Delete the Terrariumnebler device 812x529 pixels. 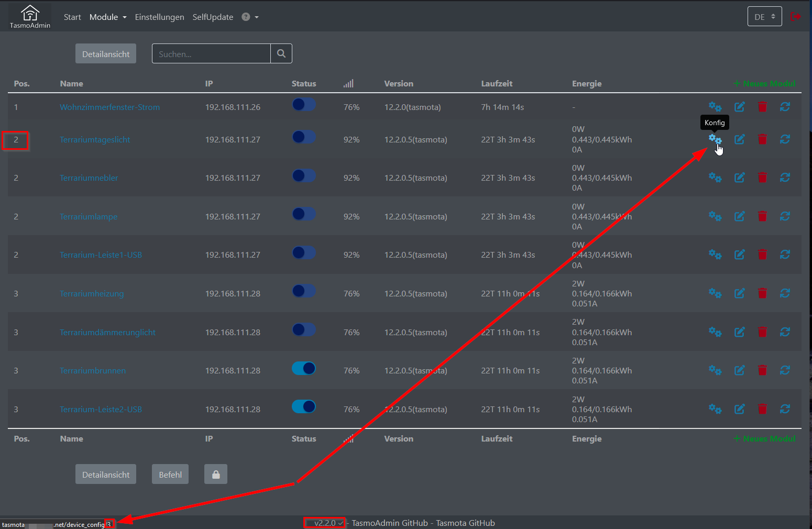(762, 178)
